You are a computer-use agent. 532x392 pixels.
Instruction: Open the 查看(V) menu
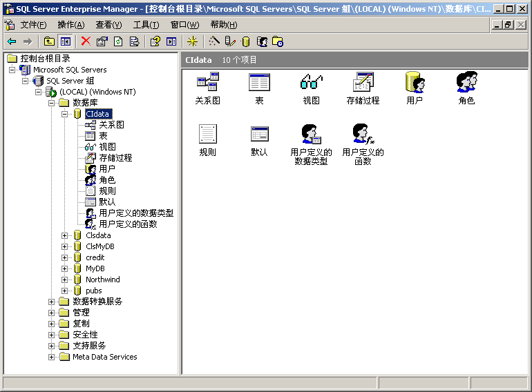click(108, 25)
